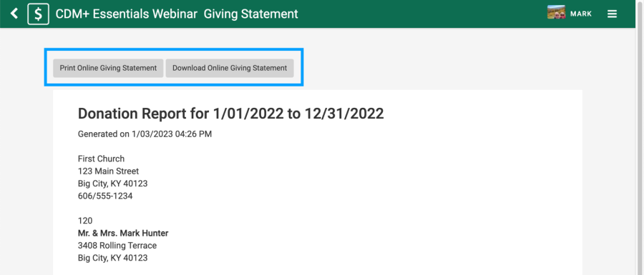Click the church's Big City, KY 40123 line

coord(112,184)
